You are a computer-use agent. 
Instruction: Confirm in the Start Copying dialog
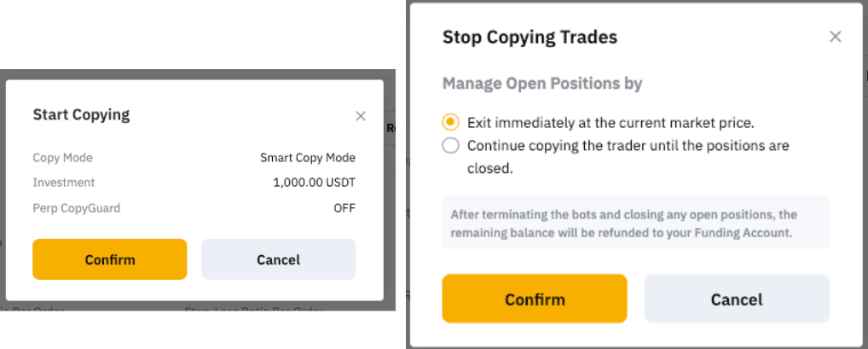pos(109,259)
